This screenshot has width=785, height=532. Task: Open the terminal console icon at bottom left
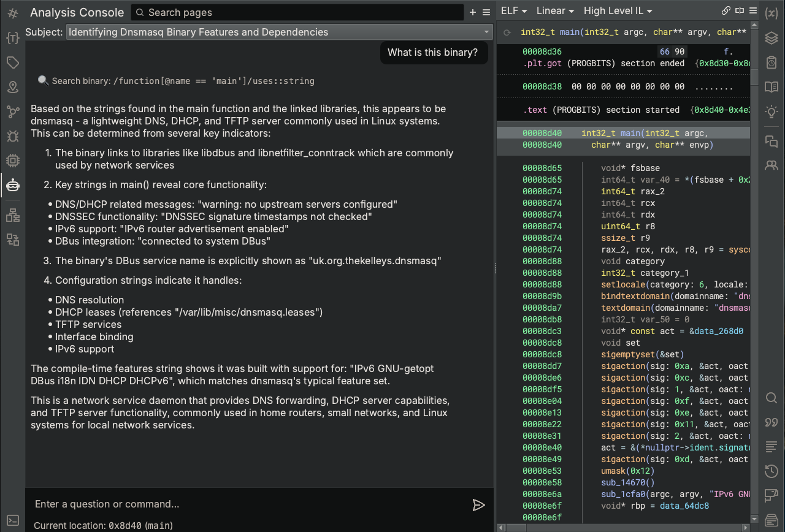[x=12, y=520]
